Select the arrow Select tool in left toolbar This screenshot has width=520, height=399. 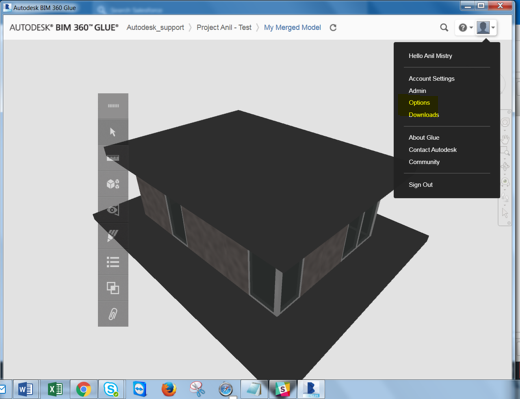[x=113, y=132]
